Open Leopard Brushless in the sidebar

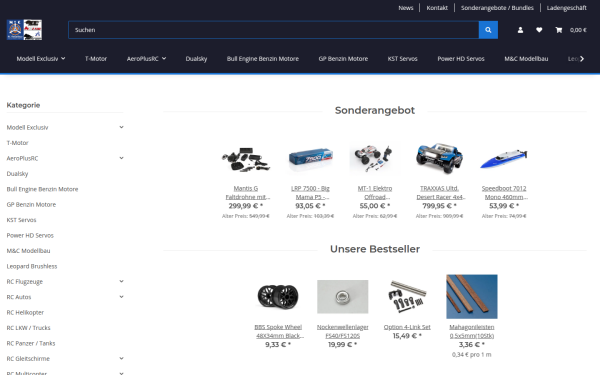pos(32,266)
